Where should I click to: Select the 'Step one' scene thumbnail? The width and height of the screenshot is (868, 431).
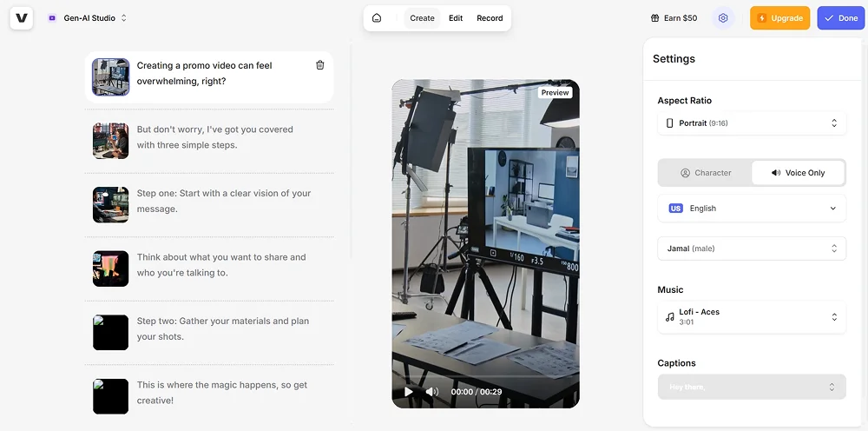pyautogui.click(x=111, y=205)
